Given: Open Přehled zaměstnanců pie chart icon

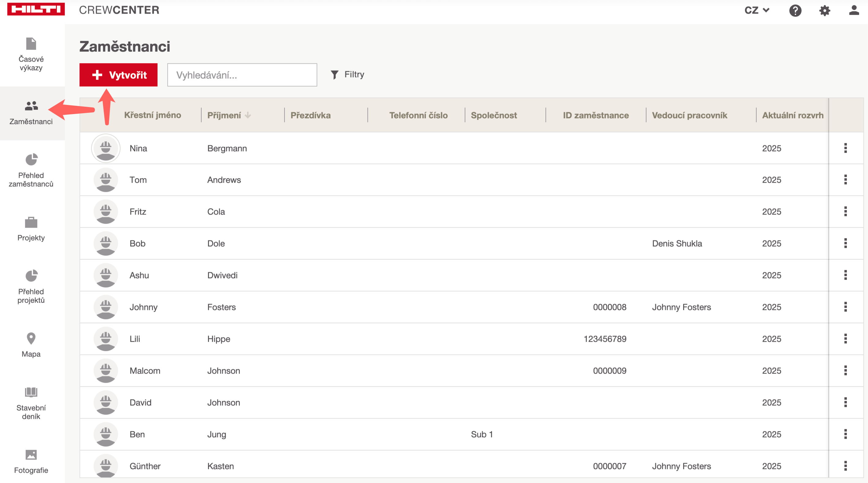Looking at the screenshot, I should [31, 159].
